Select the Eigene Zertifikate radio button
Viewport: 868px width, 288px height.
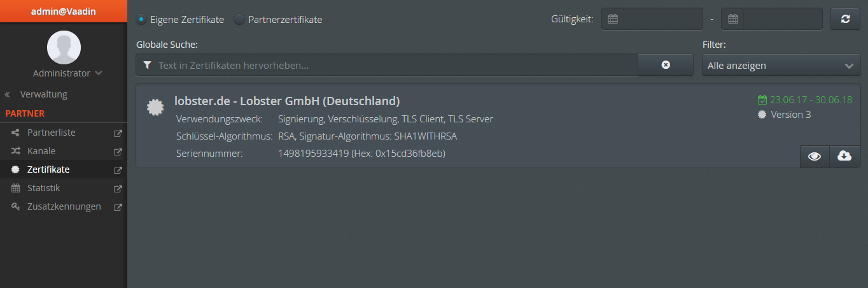pyautogui.click(x=141, y=19)
